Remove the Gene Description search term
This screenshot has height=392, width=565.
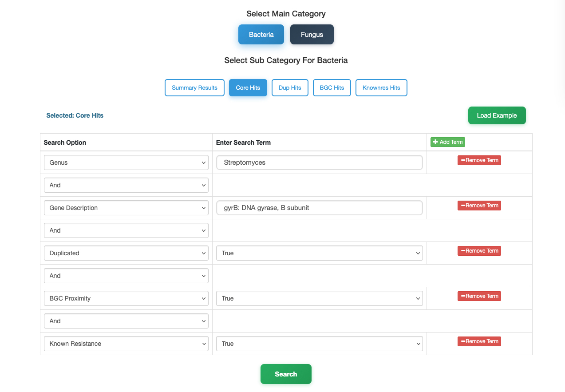pyautogui.click(x=479, y=205)
